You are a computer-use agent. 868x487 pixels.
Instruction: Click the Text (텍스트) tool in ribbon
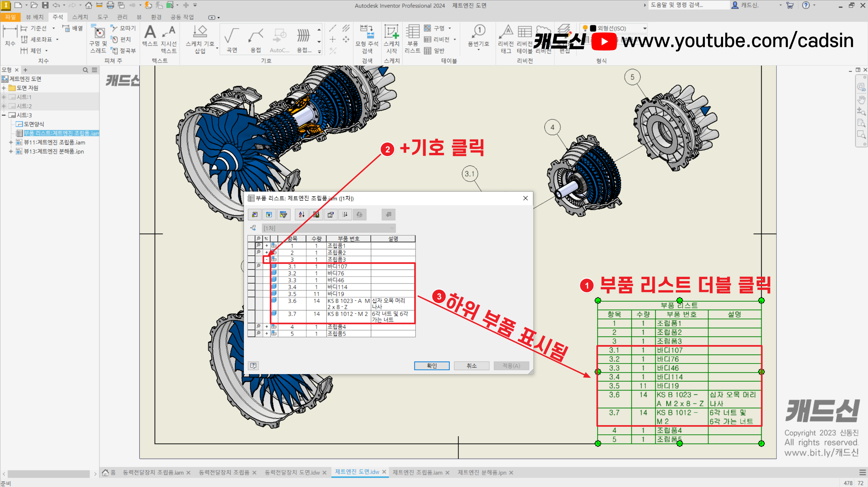pyautogui.click(x=150, y=36)
